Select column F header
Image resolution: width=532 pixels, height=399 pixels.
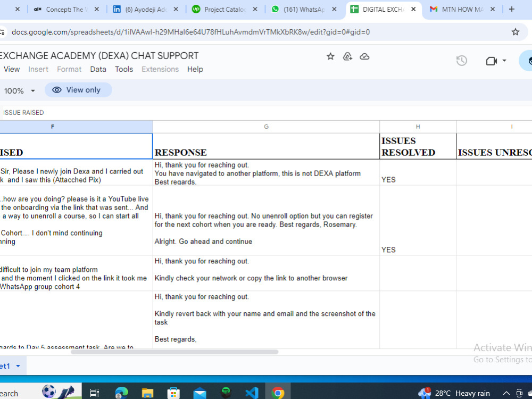point(76,127)
